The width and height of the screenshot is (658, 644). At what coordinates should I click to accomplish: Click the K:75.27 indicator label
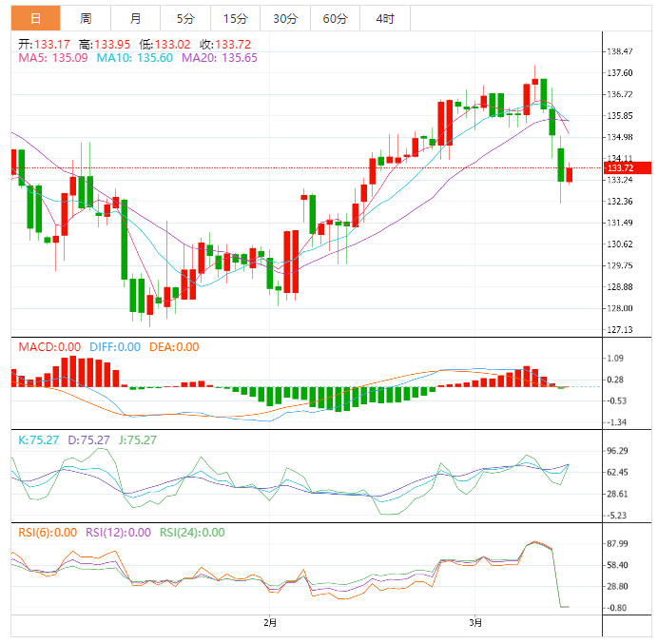point(39,440)
